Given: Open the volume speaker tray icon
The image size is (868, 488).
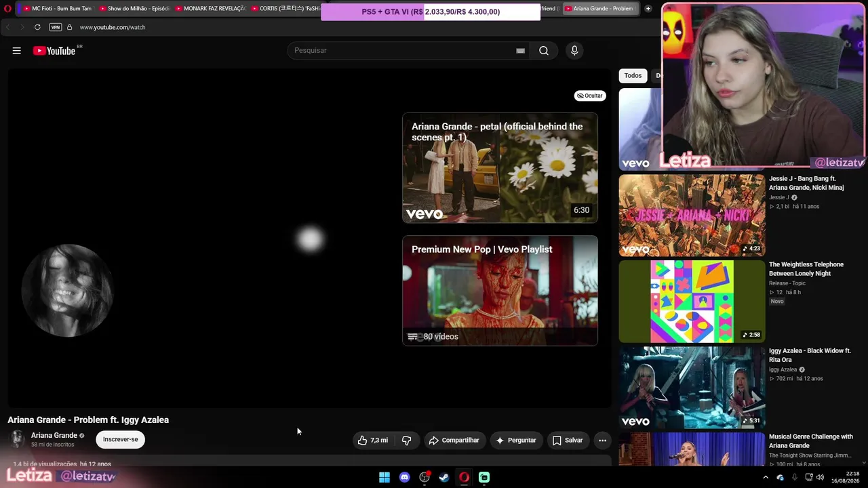Looking at the screenshot, I should 820,477.
